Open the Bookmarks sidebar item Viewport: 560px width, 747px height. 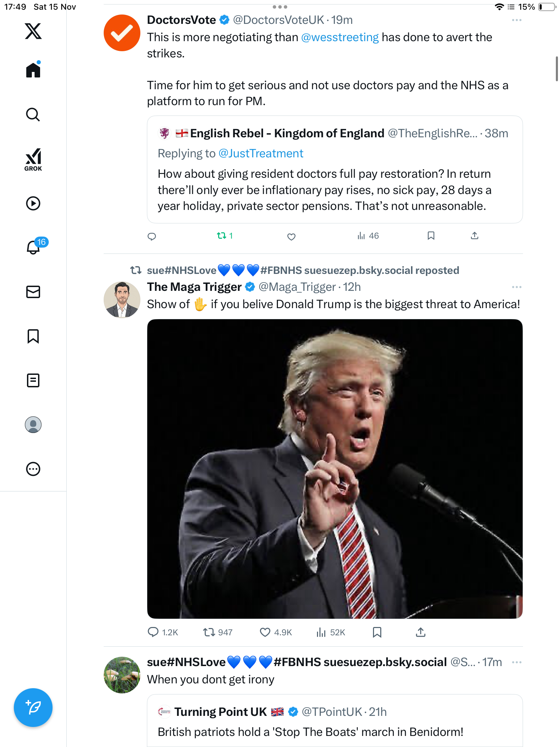(x=33, y=336)
